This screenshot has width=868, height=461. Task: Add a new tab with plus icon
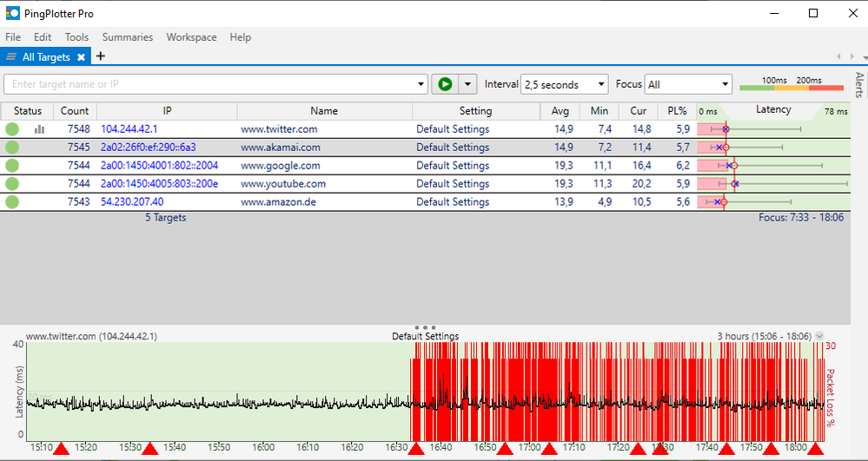[100, 56]
